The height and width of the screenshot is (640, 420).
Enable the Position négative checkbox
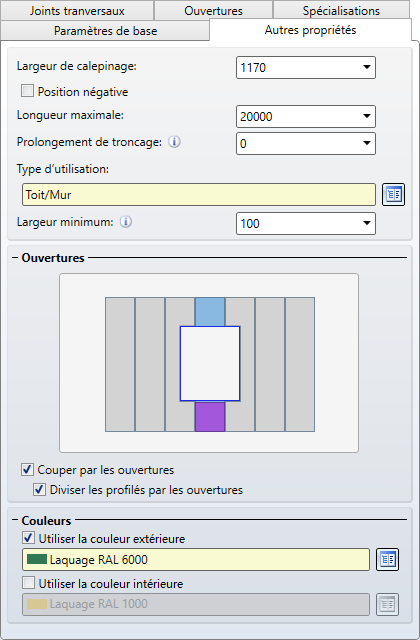(x=27, y=91)
